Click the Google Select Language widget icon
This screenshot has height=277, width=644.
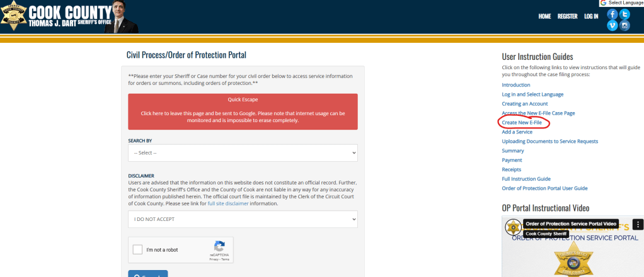click(x=603, y=3)
